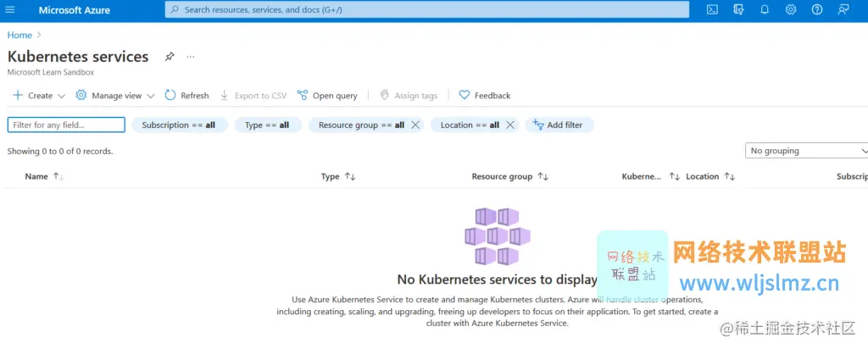The image size is (868, 349).
Task: Click the Export to CSV label
Action: (x=261, y=96)
